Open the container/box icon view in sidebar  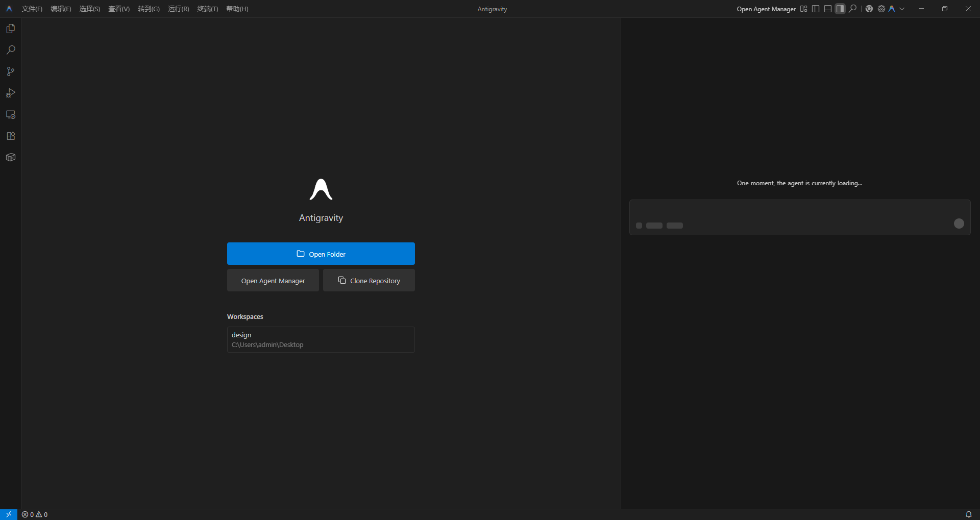coord(11,157)
